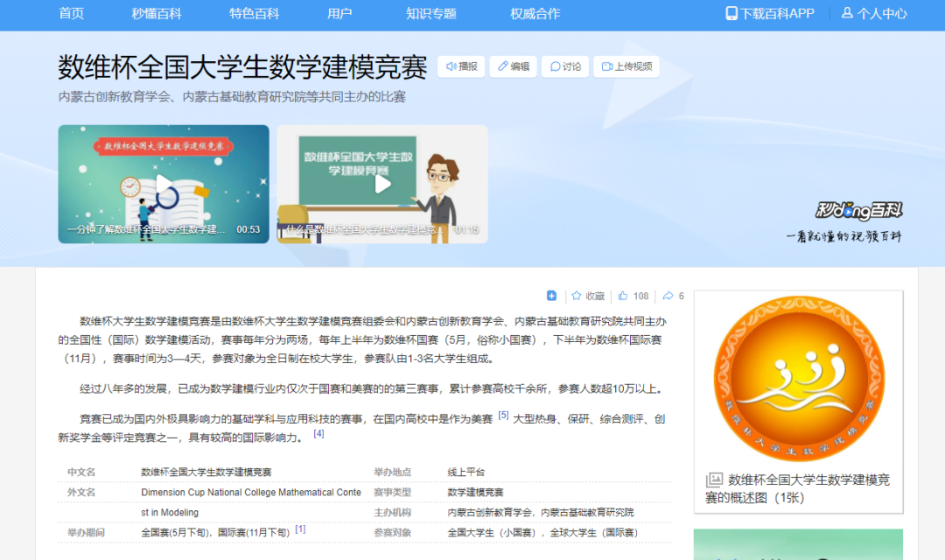Open the 秒懂百科 nav item
The height and width of the screenshot is (560, 945).
[156, 13]
